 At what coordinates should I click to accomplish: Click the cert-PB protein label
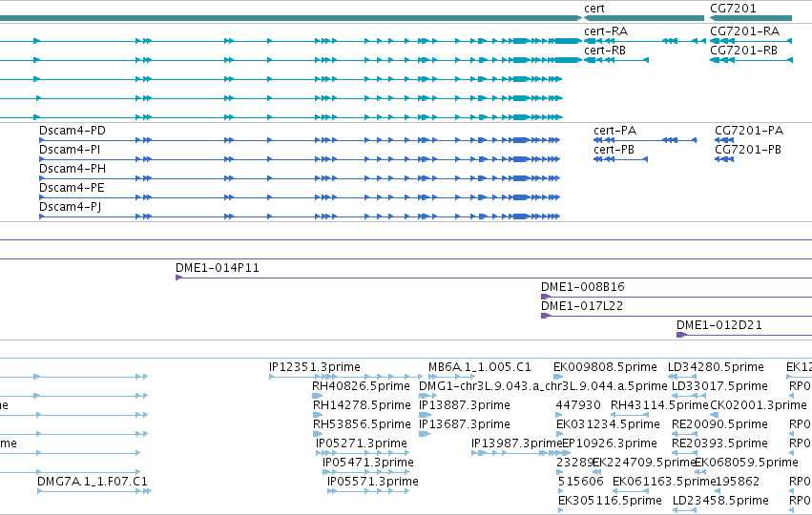[614, 150]
